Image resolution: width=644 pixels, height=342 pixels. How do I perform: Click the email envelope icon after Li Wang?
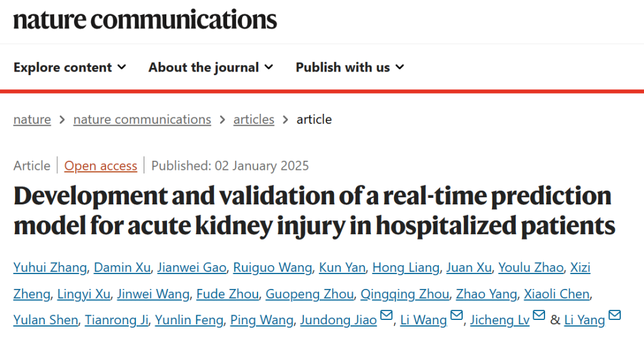457,315
